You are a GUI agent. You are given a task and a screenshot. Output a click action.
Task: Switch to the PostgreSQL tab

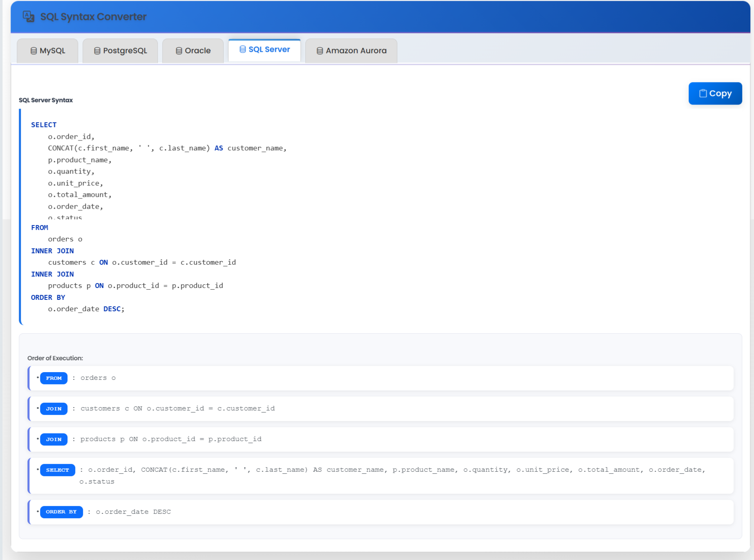click(120, 51)
